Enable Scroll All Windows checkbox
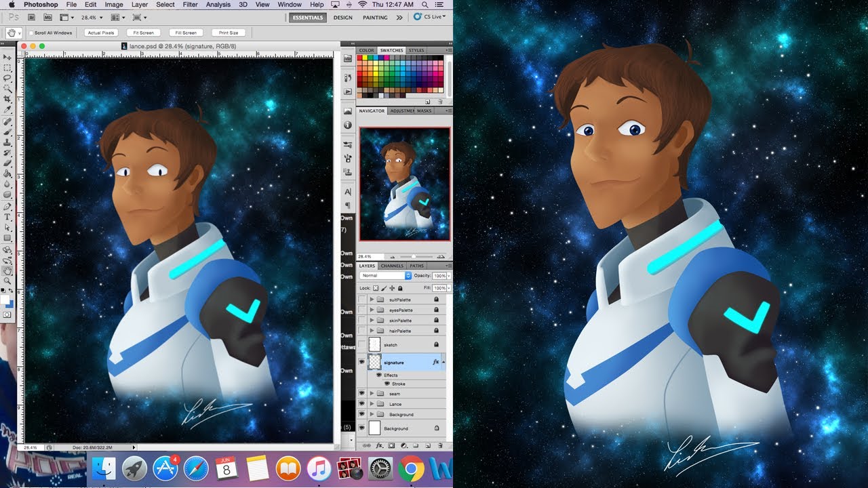Viewport: 868px width, 488px height. pyautogui.click(x=31, y=33)
